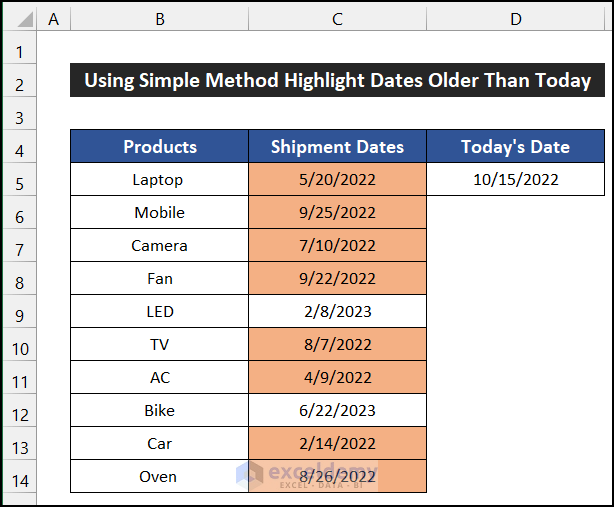Image resolution: width=614 pixels, height=507 pixels.
Task: Click the Products header cell
Action: pos(159,147)
